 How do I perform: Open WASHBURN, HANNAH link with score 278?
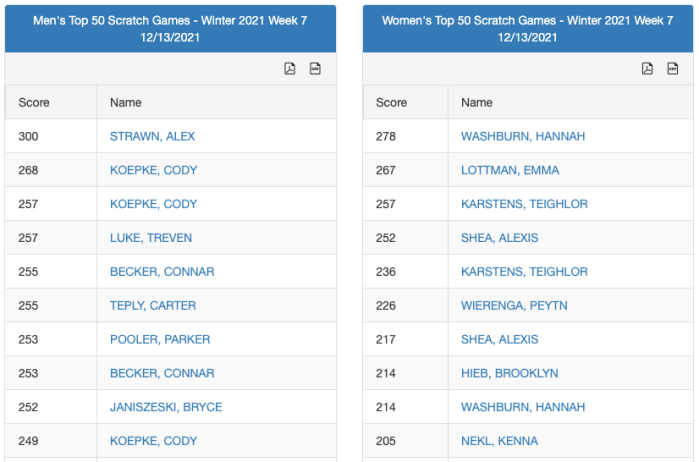pyautogui.click(x=523, y=136)
